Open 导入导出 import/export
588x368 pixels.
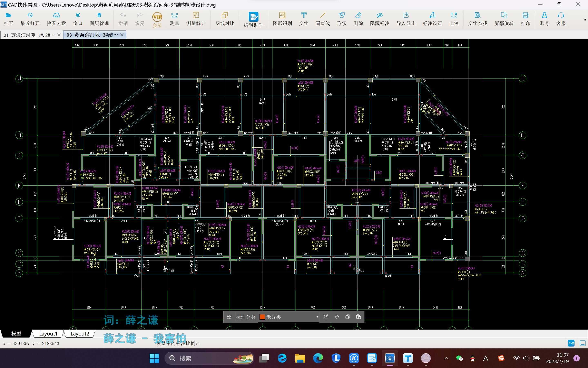click(406, 19)
